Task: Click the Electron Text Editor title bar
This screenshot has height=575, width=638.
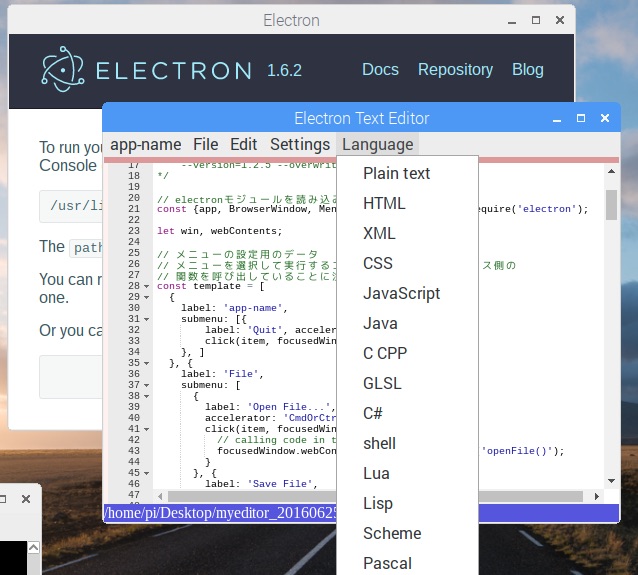Action: click(361, 118)
